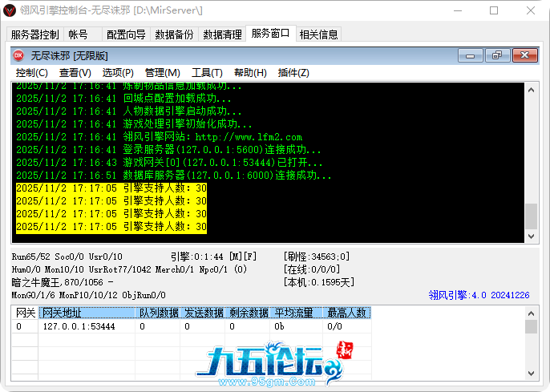This screenshot has height=392, width=550.
Task: Open the 帮助(H) menu
Action: coord(250,73)
